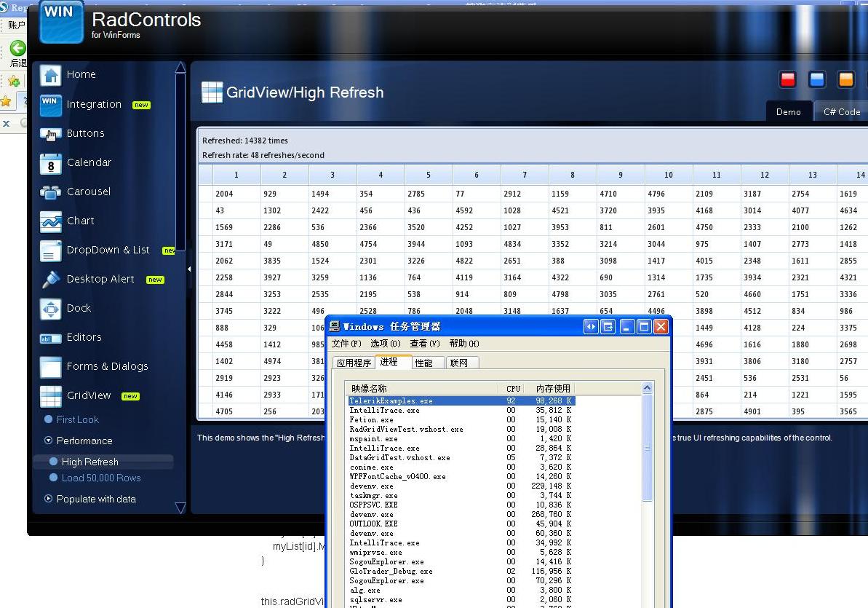Click grid column header 12
The image size is (868, 608).
(x=765, y=175)
